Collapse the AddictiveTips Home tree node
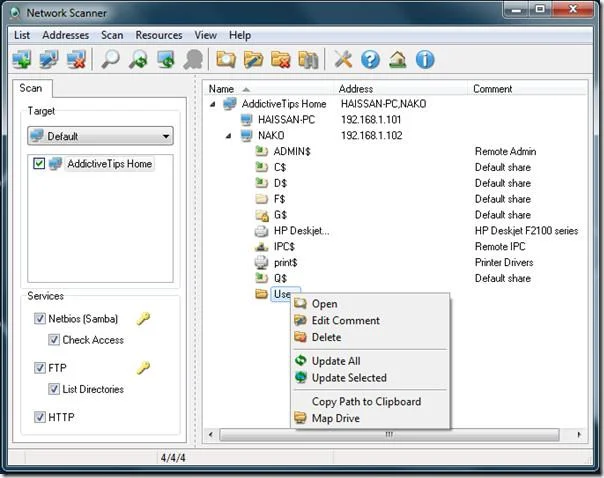 point(213,104)
